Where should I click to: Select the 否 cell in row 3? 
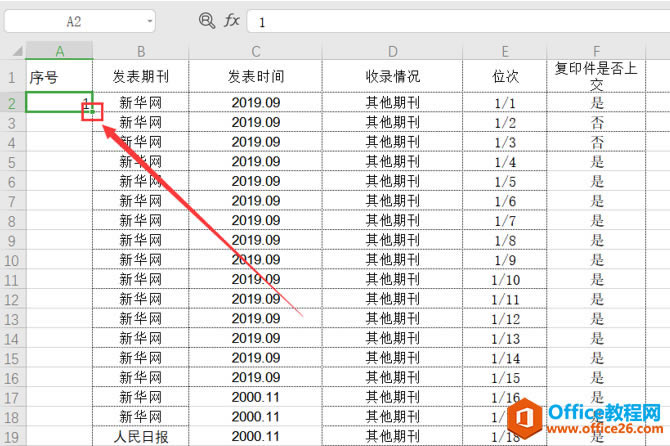click(x=596, y=122)
